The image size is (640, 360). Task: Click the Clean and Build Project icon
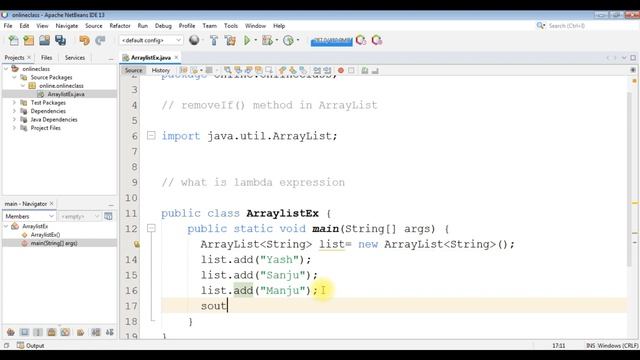(x=230, y=40)
